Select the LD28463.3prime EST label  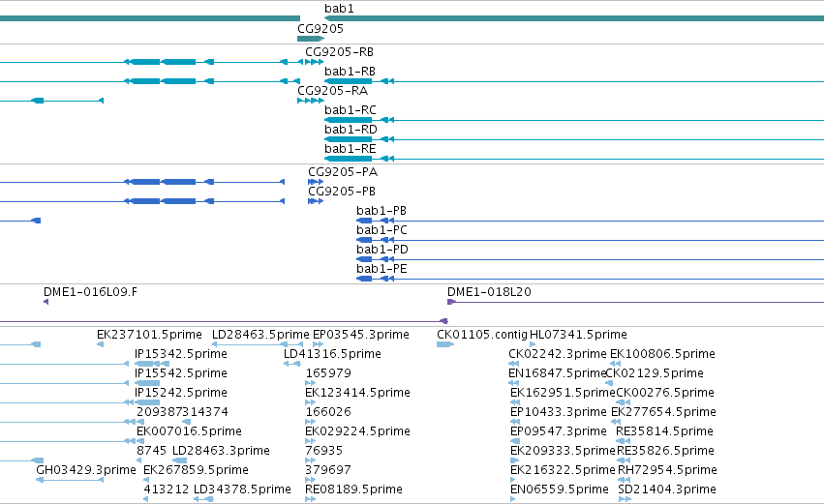click(x=221, y=451)
